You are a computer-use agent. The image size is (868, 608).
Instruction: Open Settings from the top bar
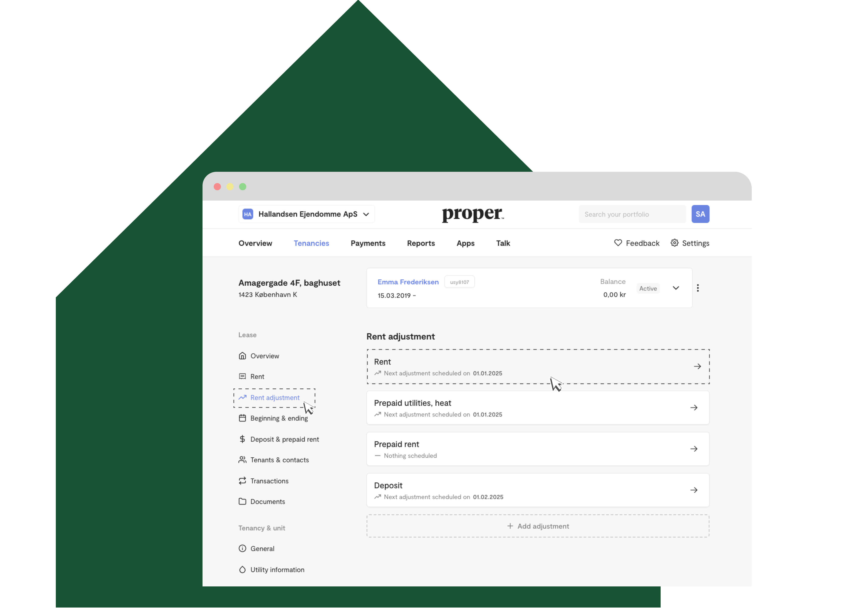point(695,243)
